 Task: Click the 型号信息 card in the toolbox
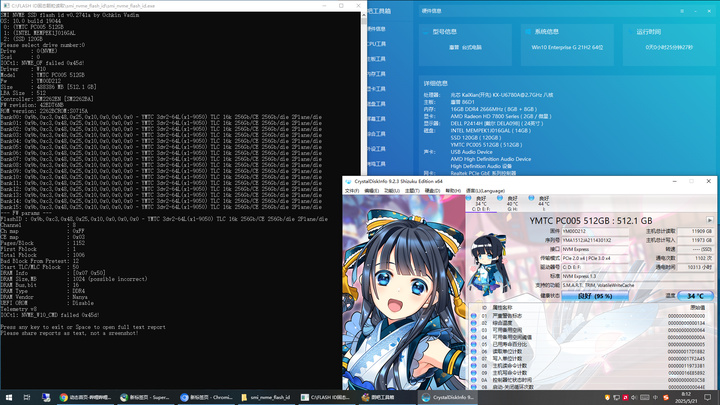coord(465,45)
